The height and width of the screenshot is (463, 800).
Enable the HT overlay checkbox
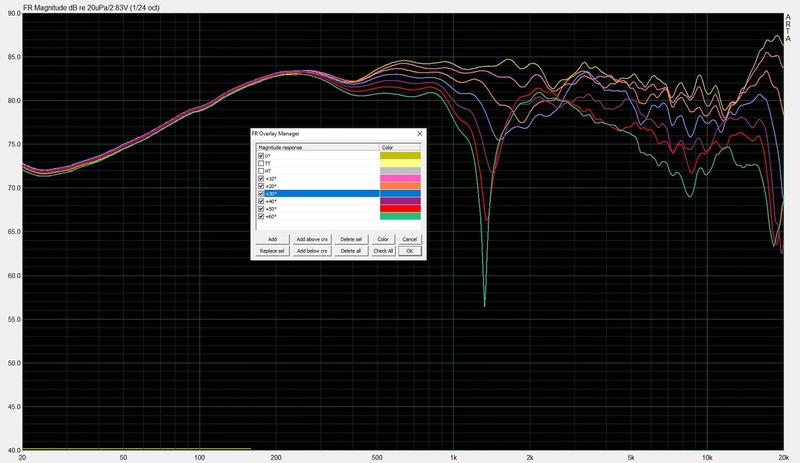(261, 171)
